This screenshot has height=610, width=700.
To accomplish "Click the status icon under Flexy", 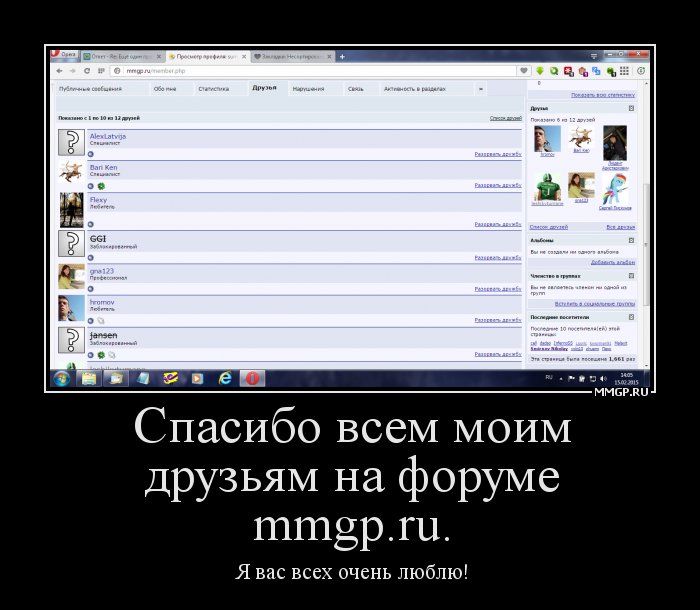I will 91,224.
